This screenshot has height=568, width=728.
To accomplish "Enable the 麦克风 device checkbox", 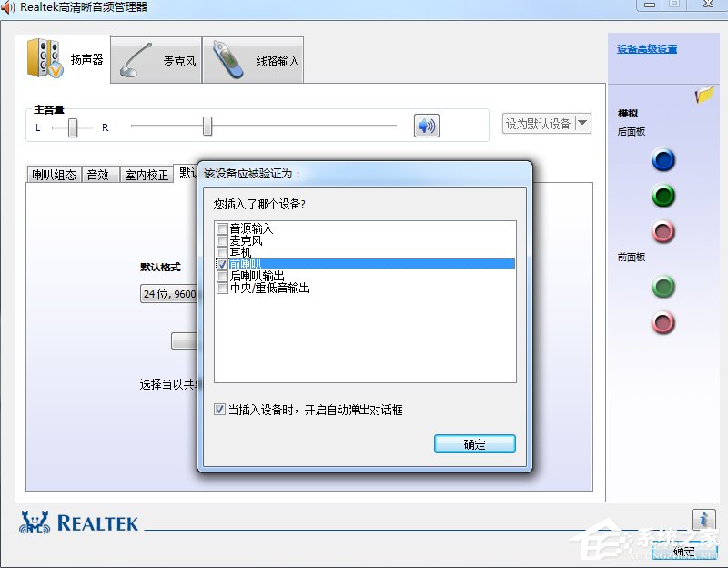I will 222,241.
